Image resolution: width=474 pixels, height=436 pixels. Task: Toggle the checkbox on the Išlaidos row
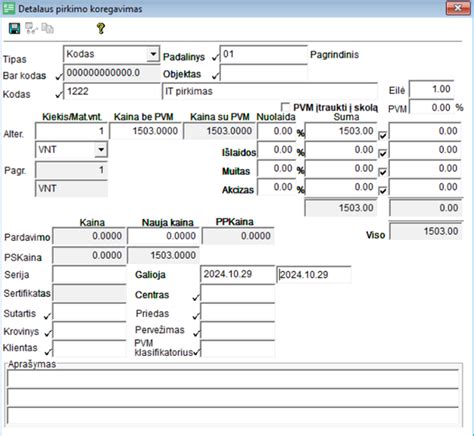383,153
